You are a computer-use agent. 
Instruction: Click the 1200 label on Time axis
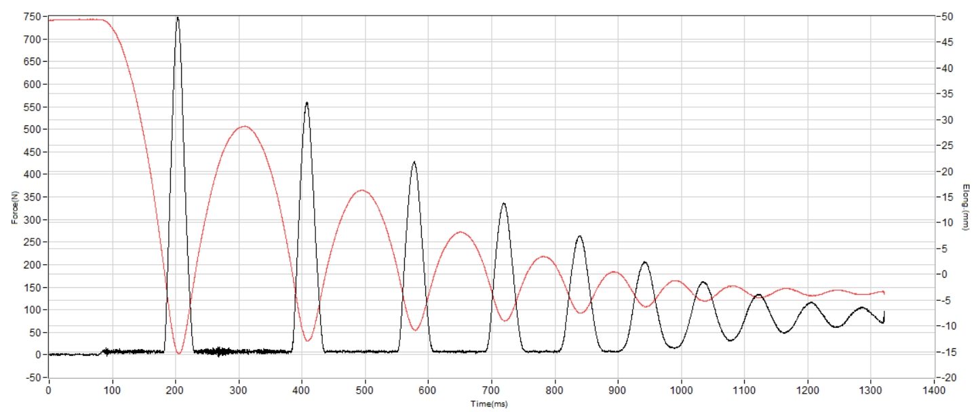[808, 392]
